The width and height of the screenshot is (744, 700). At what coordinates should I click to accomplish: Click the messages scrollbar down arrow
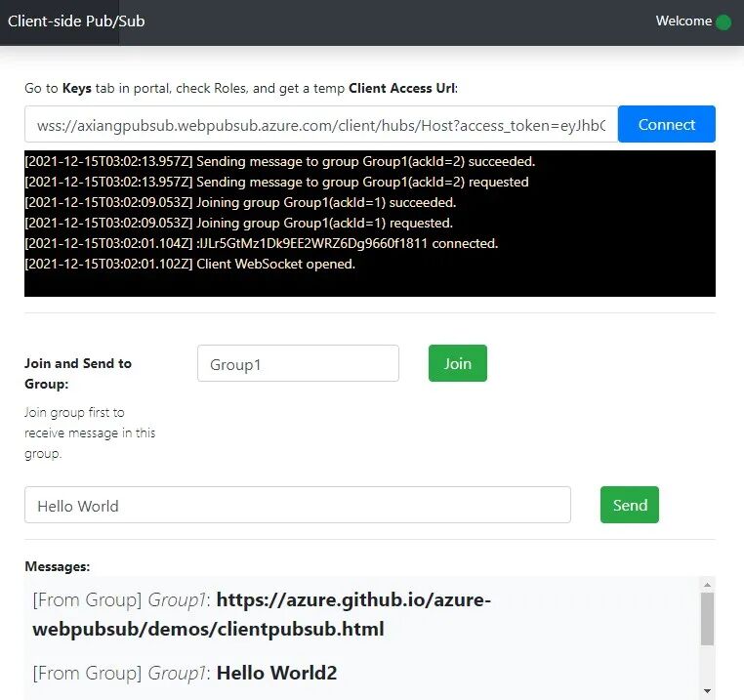point(707,691)
